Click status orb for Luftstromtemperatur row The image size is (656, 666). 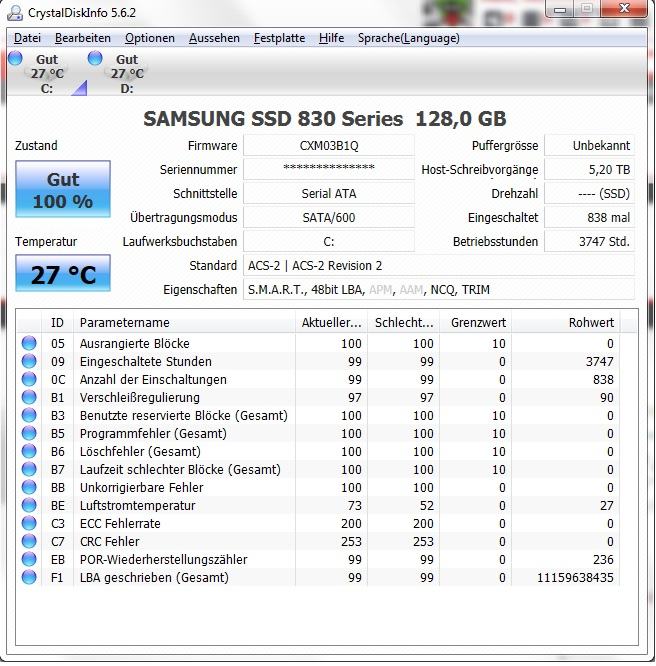pos(29,505)
